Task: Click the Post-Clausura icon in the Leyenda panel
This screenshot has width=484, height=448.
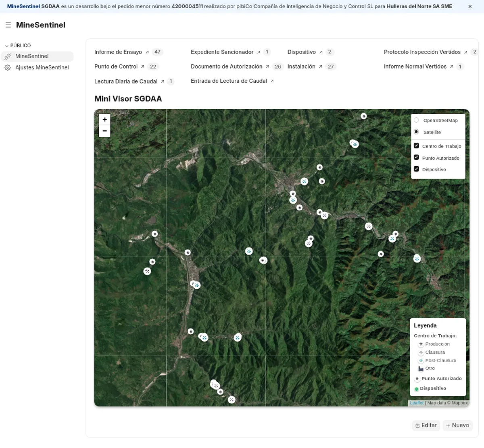Action: (420, 360)
